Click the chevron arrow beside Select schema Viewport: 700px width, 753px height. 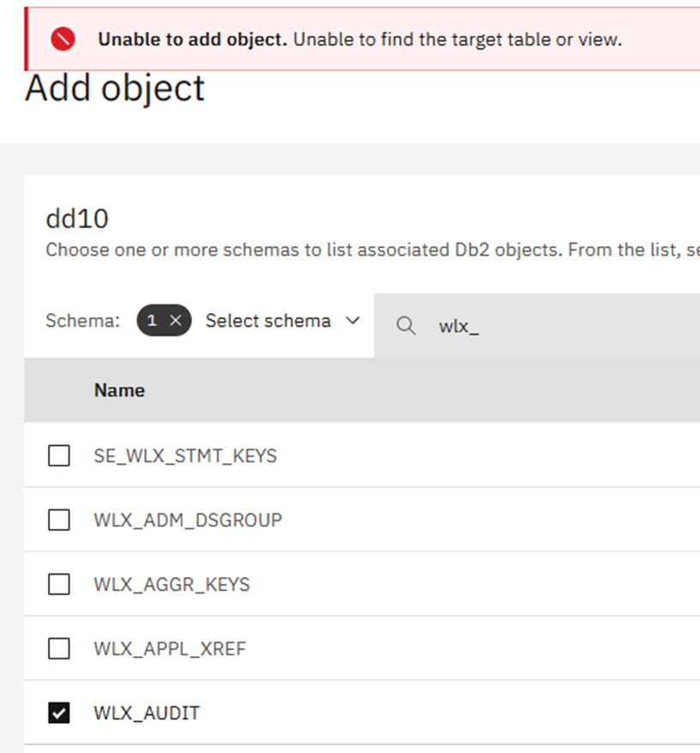pyautogui.click(x=352, y=321)
